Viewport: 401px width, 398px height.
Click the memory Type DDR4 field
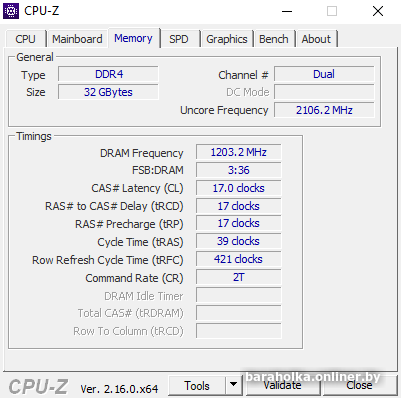[108, 74]
